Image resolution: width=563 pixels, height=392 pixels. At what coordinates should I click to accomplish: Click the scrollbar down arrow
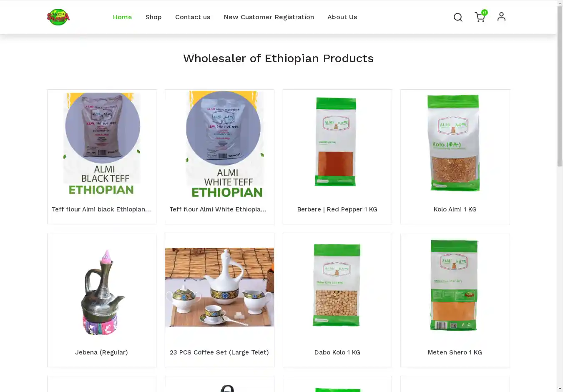(560, 389)
